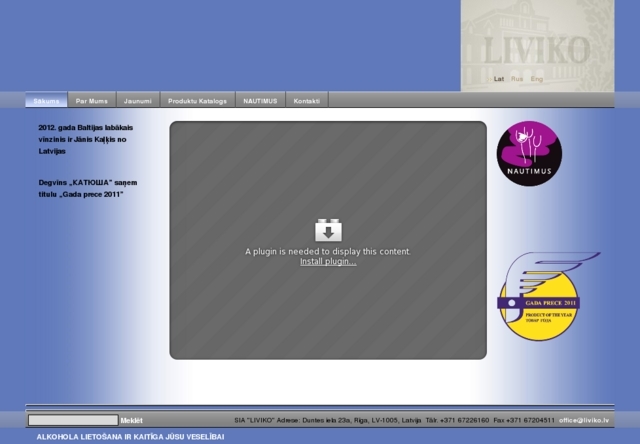Click the LIVIKO logo banner
Image resolution: width=640 pixels, height=444 pixels.
coord(537,46)
